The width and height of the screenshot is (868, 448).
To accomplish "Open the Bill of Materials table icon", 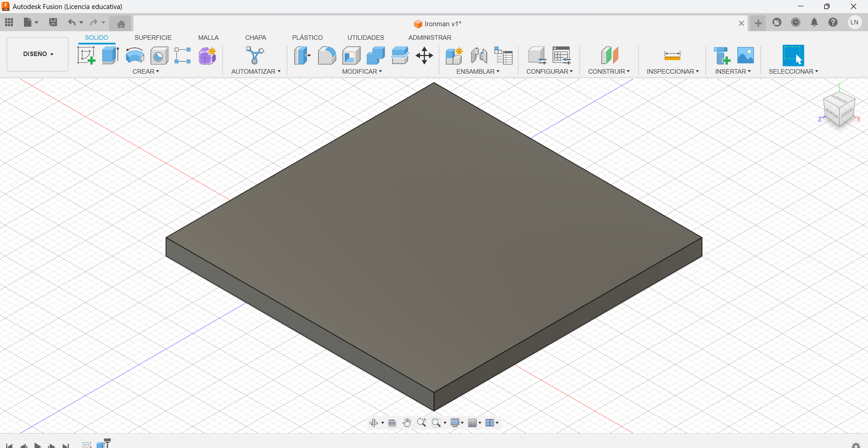I will (504, 56).
